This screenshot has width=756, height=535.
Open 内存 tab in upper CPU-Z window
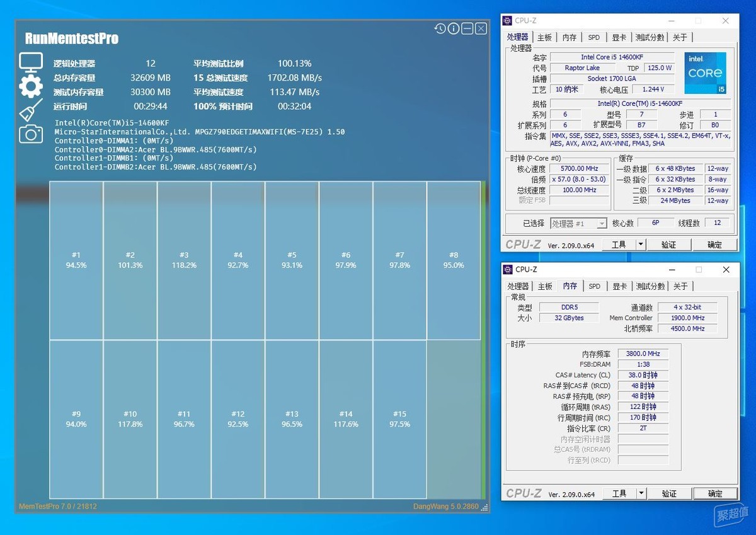570,38
